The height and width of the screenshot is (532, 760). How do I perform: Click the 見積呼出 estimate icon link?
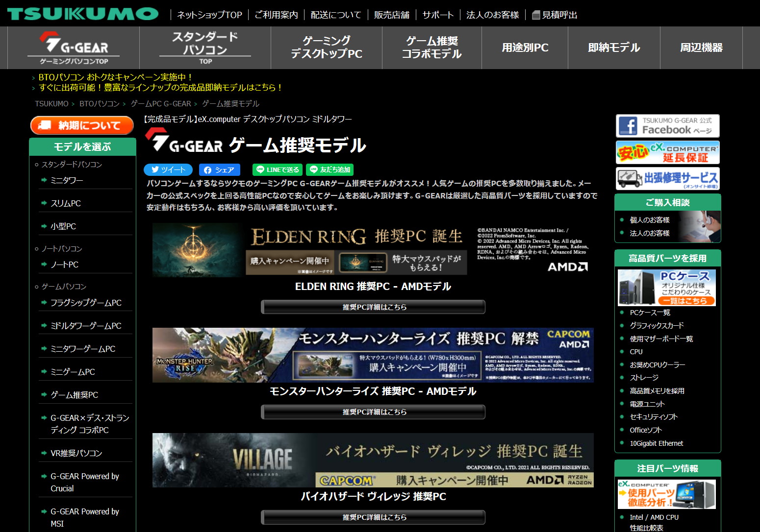[555, 15]
